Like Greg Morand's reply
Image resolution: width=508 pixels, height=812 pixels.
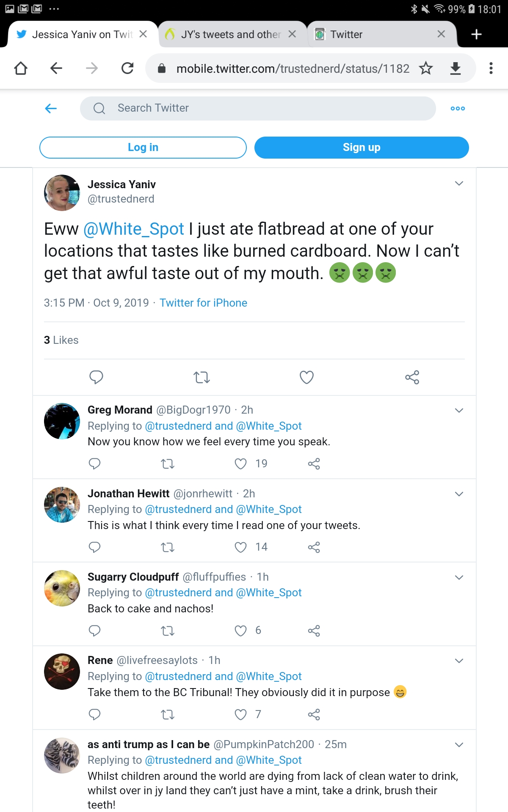pyautogui.click(x=241, y=464)
